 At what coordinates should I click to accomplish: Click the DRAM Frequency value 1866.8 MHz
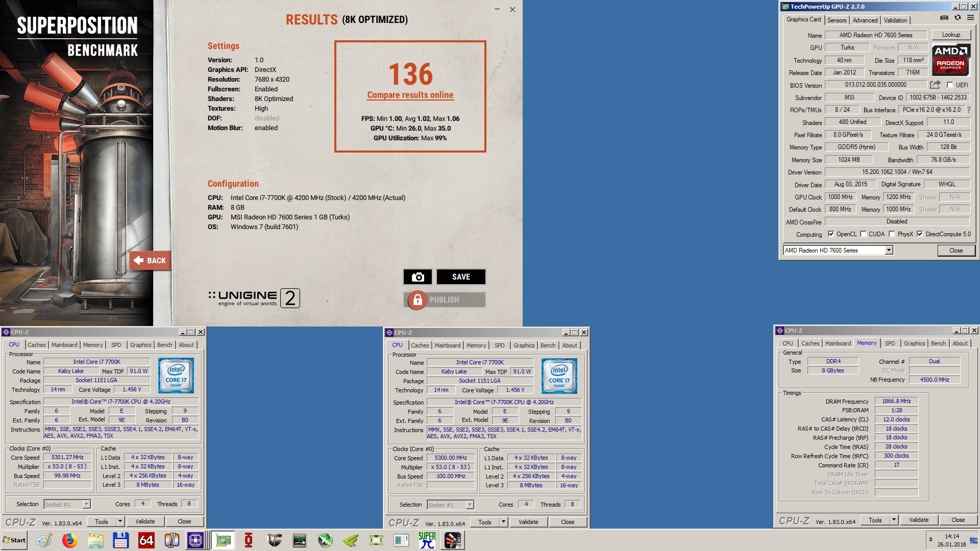[x=896, y=401]
